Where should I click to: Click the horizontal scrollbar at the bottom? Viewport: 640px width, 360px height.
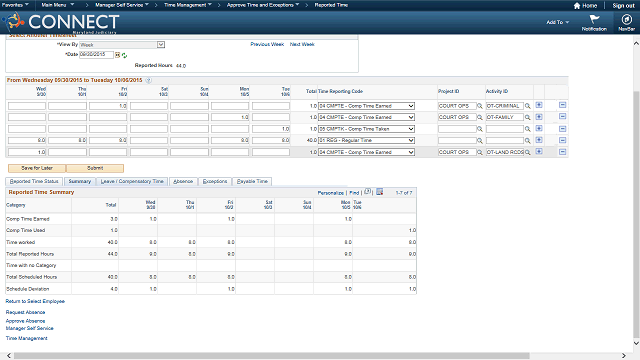coord(271,356)
